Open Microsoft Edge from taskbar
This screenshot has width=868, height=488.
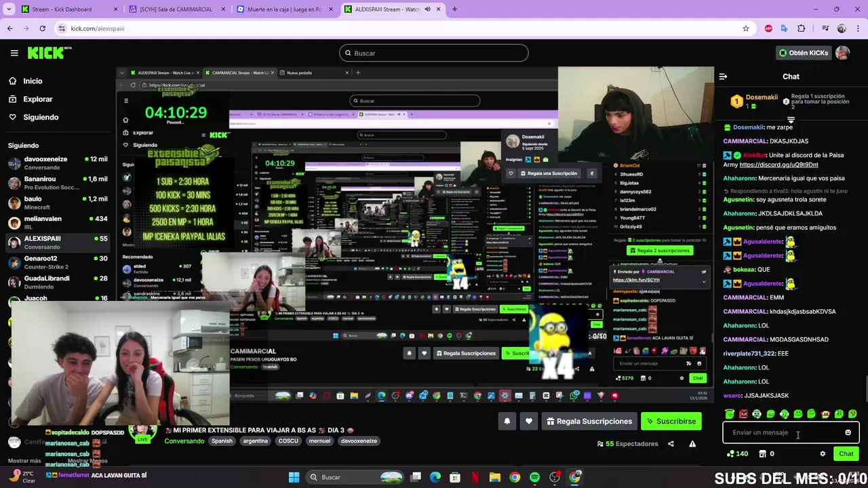[435, 477]
